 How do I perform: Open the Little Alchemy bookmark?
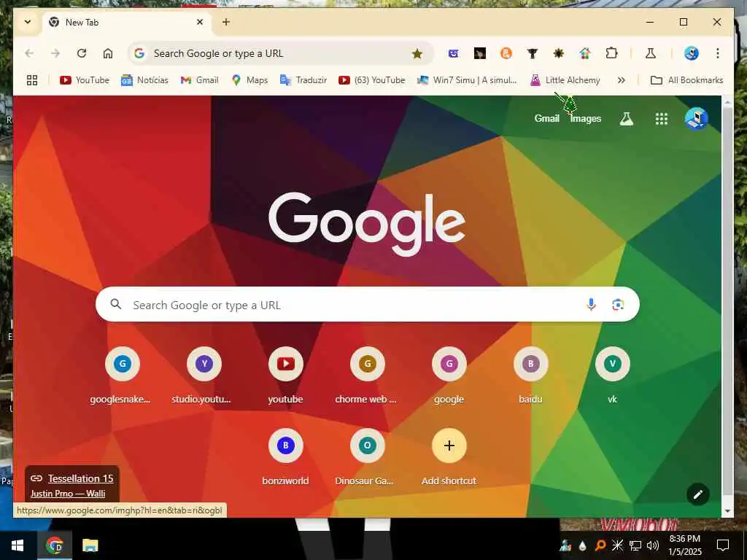[565, 80]
